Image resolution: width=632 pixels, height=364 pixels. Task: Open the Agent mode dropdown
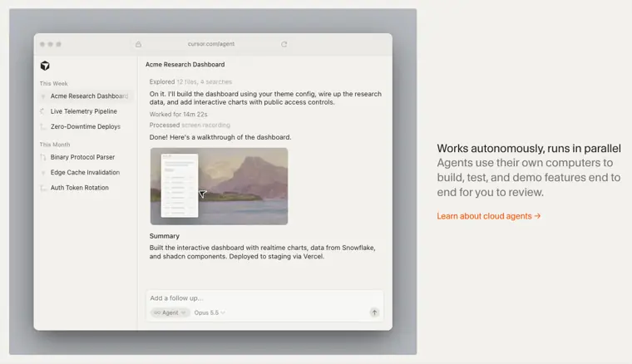[170, 312]
